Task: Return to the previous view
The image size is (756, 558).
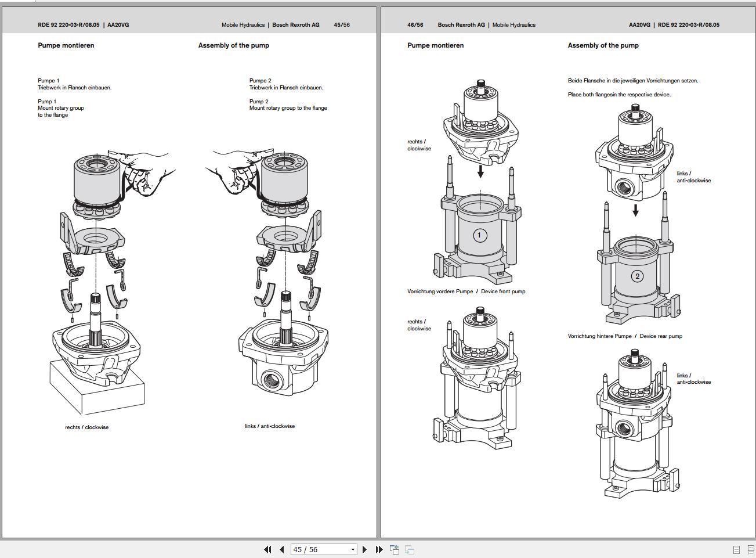Action: pyautogui.click(x=395, y=549)
